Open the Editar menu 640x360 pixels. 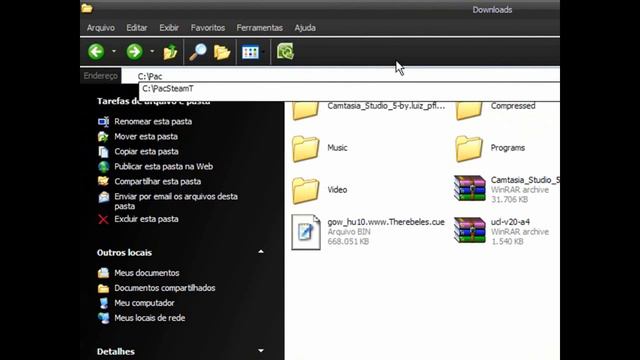pyautogui.click(x=136, y=28)
